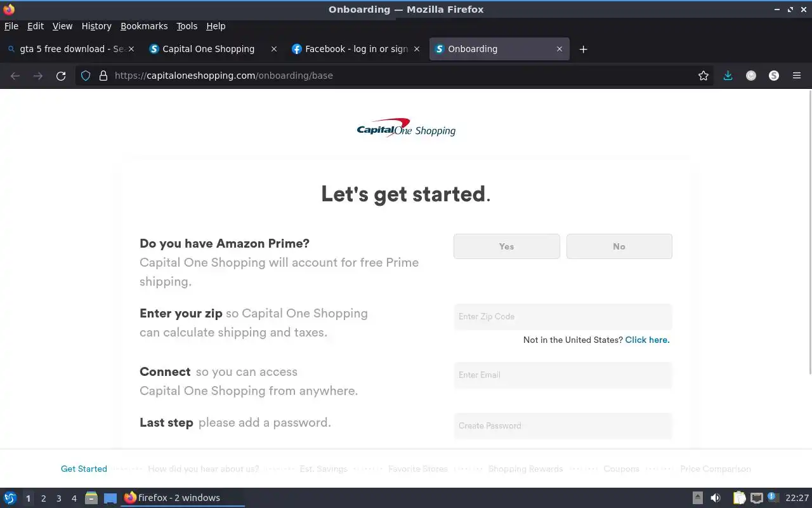Image resolution: width=812 pixels, height=508 pixels.
Task: Open the History menu
Action: click(x=96, y=26)
